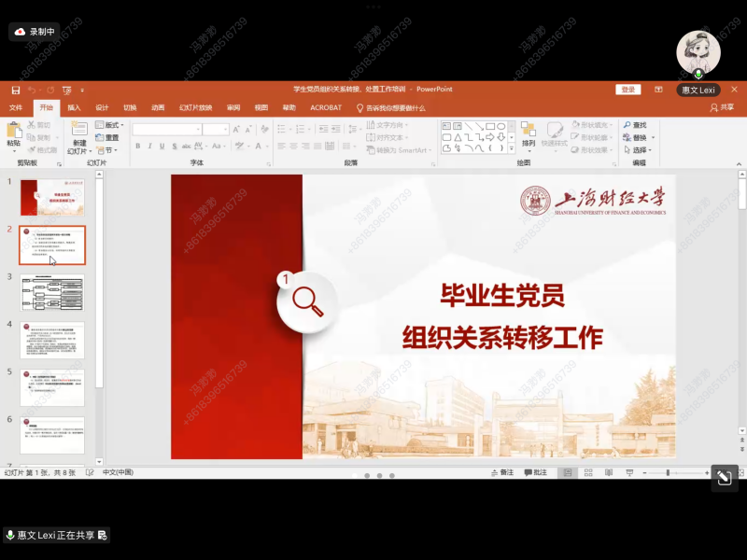Switch to Reading view icon

coord(609,472)
